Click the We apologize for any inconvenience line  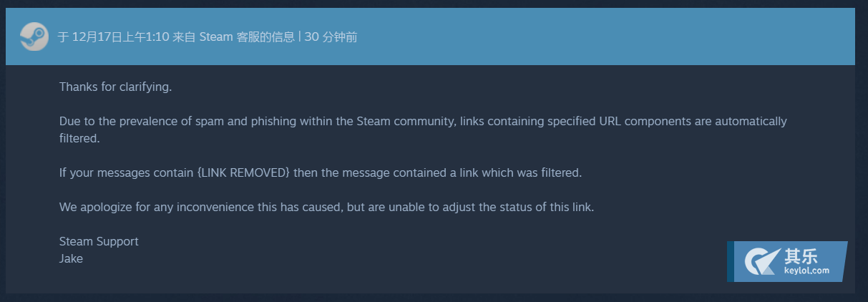(x=327, y=208)
